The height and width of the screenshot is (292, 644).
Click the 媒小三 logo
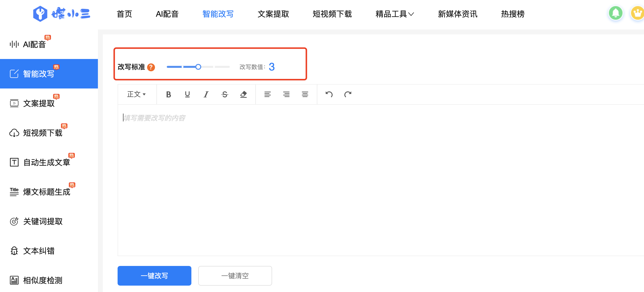click(61, 14)
